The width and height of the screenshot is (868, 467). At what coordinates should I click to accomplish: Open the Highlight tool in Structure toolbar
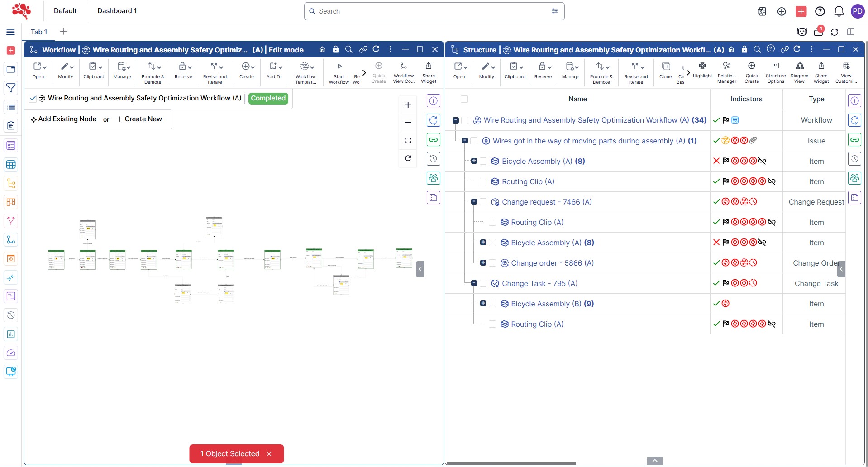(702, 70)
